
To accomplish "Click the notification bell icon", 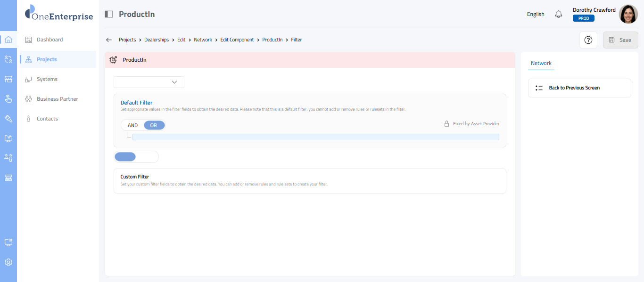I will [x=559, y=14].
